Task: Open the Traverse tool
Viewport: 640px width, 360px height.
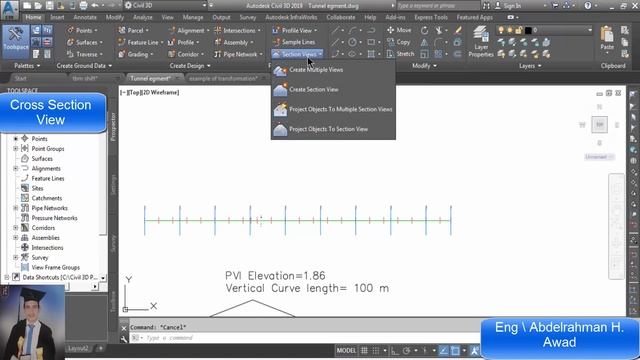Action: 84,54
